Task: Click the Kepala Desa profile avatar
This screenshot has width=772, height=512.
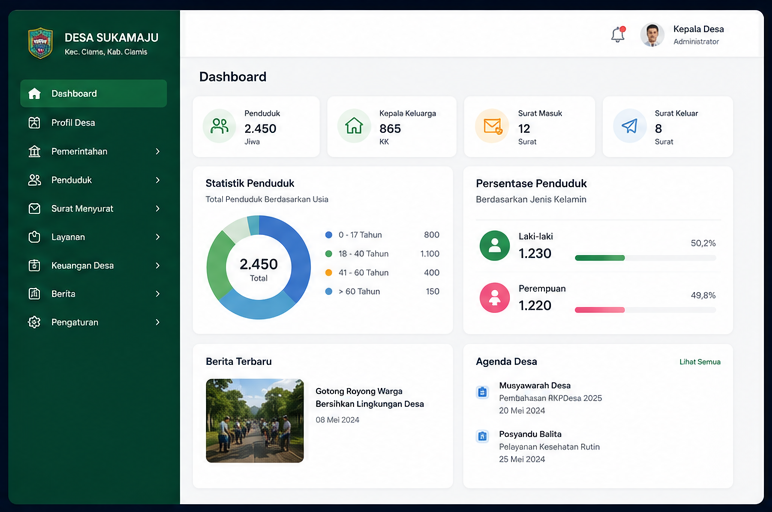Action: click(x=652, y=35)
